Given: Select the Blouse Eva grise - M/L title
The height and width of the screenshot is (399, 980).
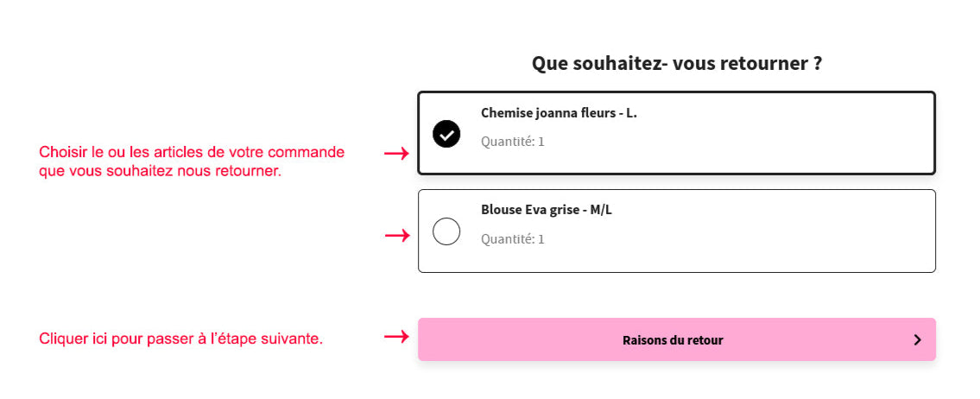Looking at the screenshot, I should pyautogui.click(x=547, y=210).
